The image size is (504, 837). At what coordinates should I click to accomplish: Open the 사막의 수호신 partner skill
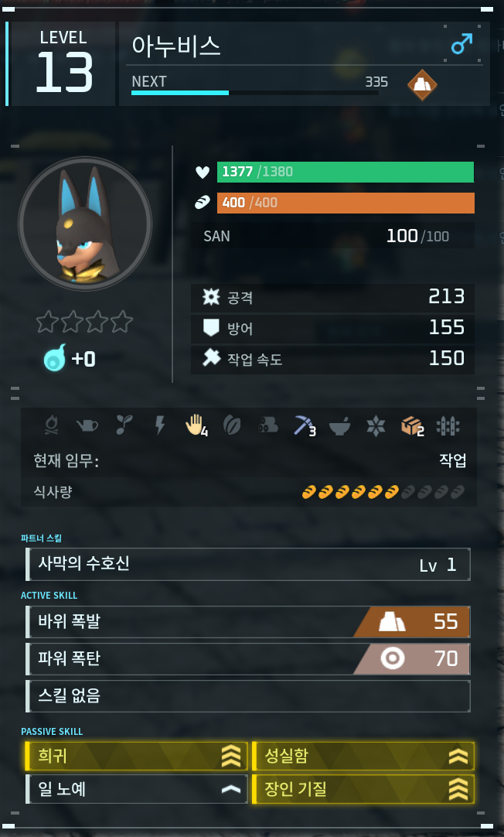click(248, 564)
